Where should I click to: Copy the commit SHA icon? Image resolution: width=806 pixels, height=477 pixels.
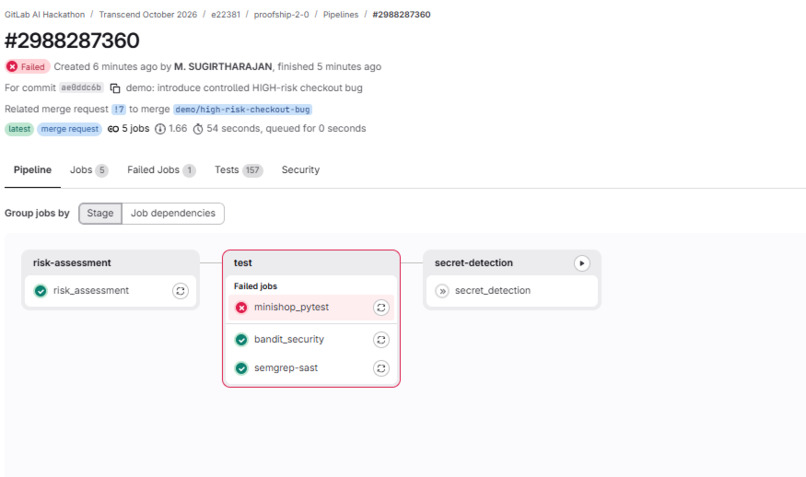(115, 88)
